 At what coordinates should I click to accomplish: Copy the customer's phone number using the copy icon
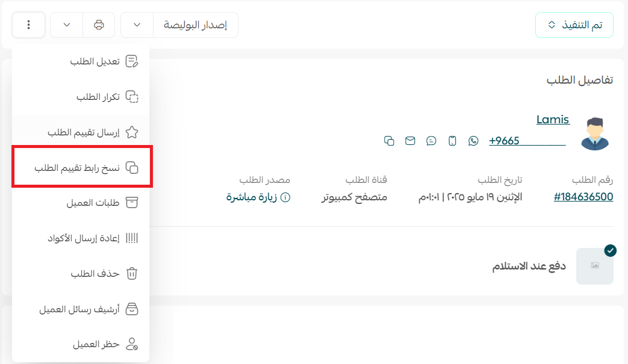click(390, 141)
